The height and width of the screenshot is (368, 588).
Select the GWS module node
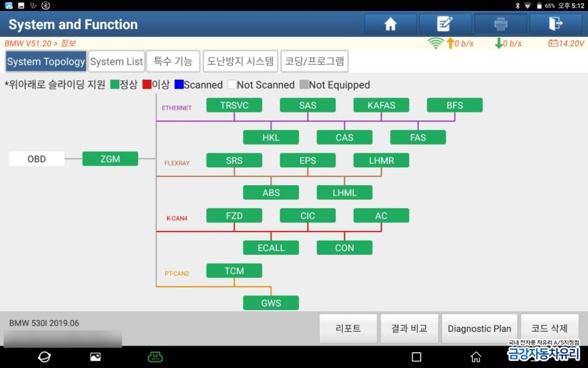(270, 302)
